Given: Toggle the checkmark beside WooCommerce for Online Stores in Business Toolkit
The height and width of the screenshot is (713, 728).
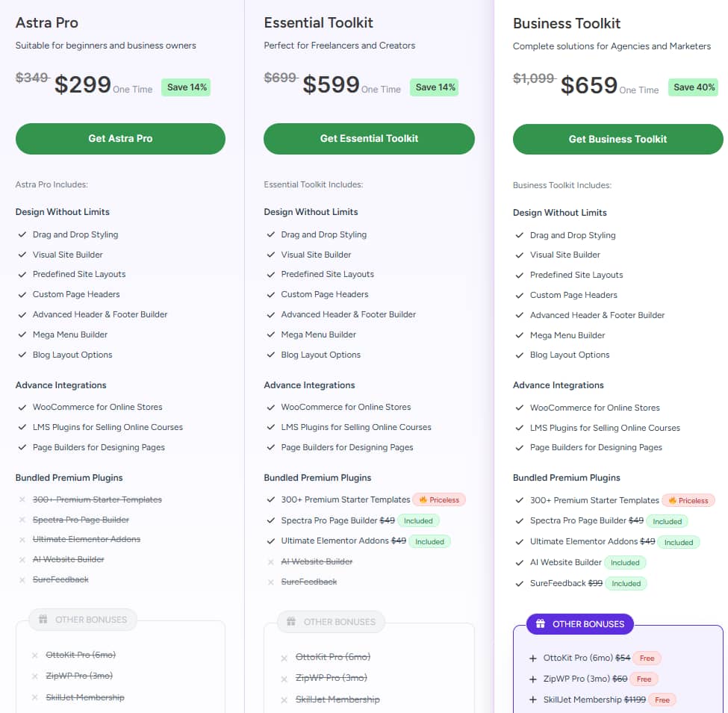Looking at the screenshot, I should 520,408.
